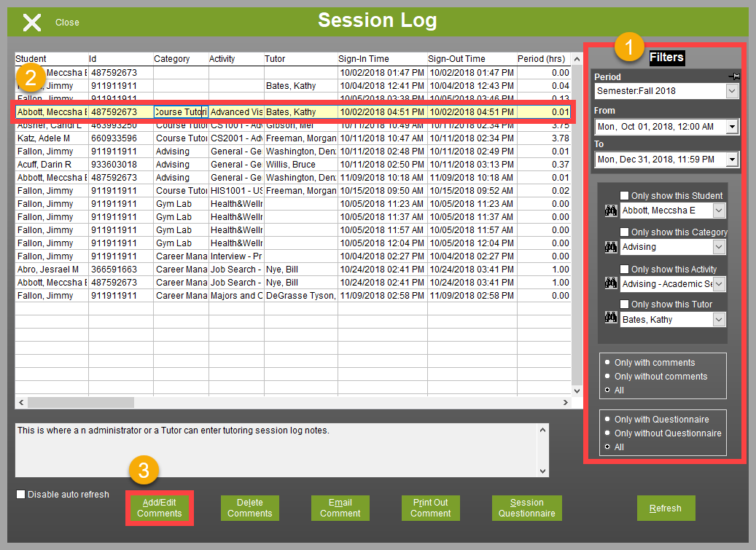
Task: Click the Refresh button
Action: [x=666, y=508]
